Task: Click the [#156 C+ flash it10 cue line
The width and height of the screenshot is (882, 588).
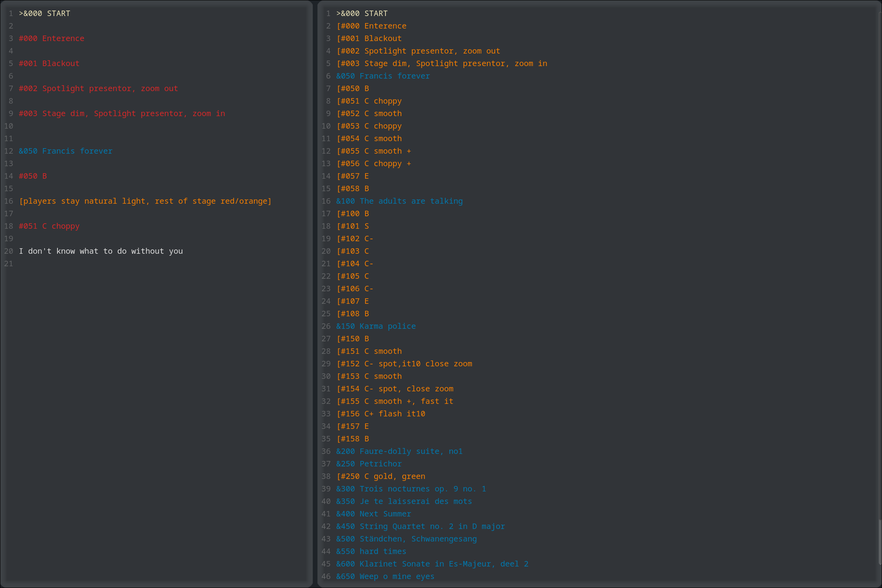Action: click(380, 414)
